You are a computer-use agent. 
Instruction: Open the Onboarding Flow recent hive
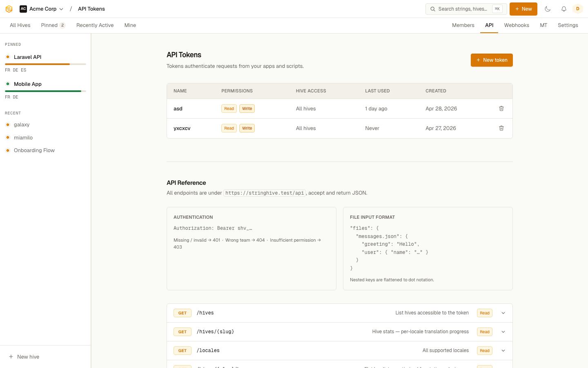(x=34, y=150)
